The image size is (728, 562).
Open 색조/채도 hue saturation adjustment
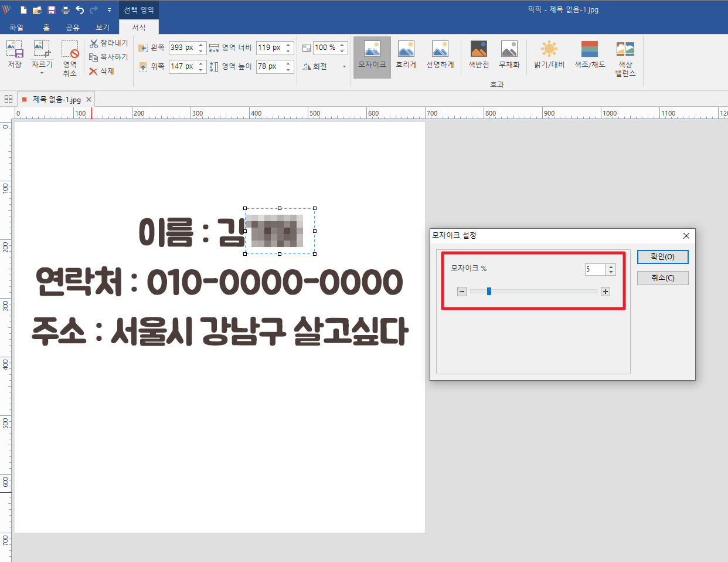click(590, 55)
